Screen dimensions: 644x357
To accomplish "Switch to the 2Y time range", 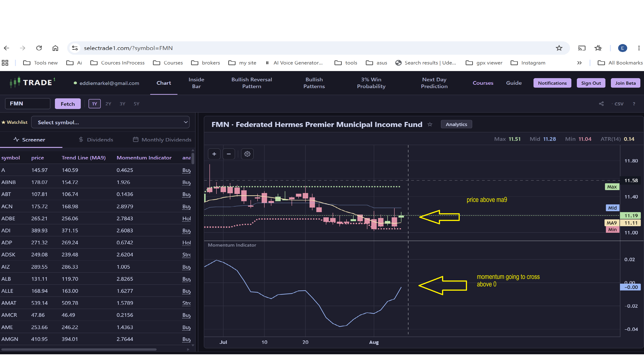I will (108, 104).
